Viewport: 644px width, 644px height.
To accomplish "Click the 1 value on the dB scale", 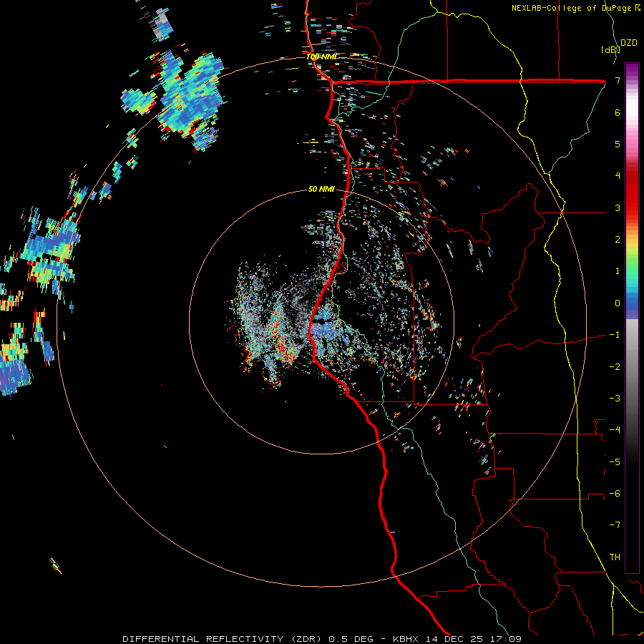I will [x=618, y=271].
